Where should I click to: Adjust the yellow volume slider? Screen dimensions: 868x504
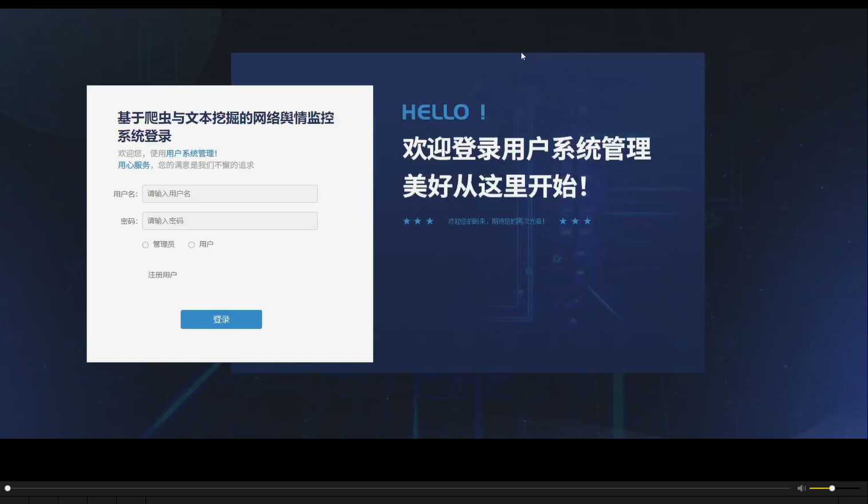pyautogui.click(x=835, y=488)
